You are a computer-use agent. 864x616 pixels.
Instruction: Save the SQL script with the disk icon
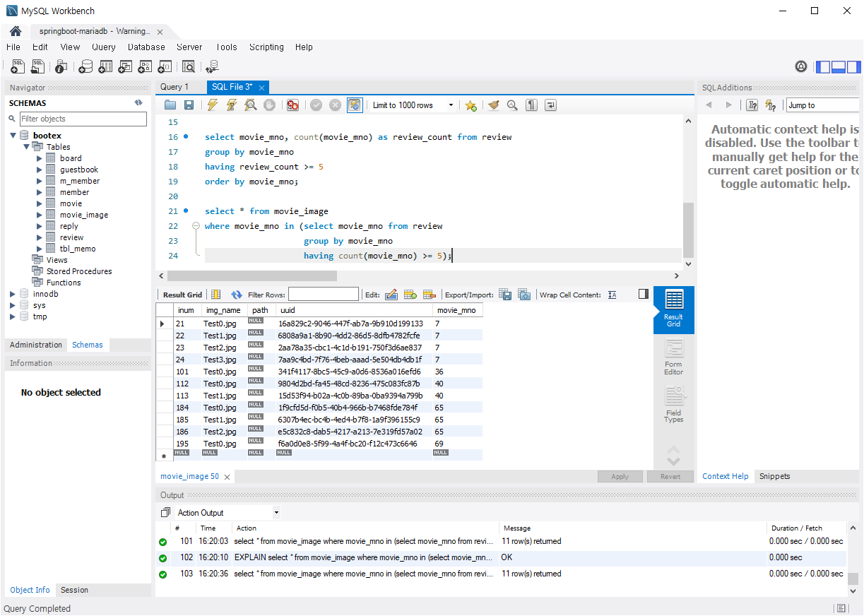[x=189, y=105]
